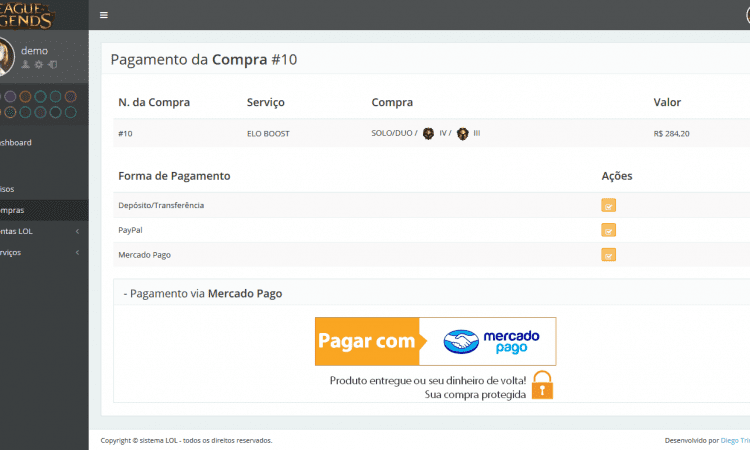Image resolution: width=750 pixels, height=450 pixels.
Task: Click the Depósito/Transferência row label
Action: [161, 205]
